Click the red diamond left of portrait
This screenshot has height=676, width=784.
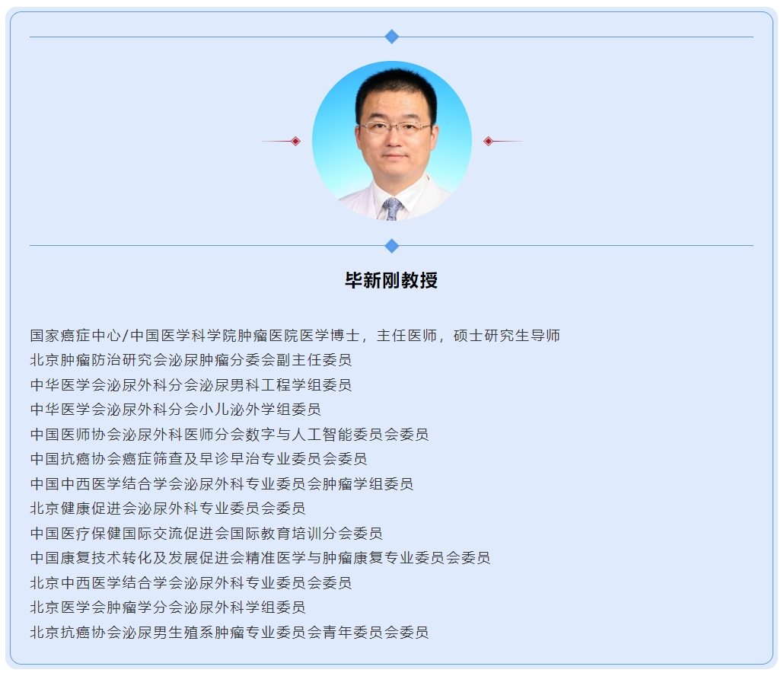[x=295, y=141]
